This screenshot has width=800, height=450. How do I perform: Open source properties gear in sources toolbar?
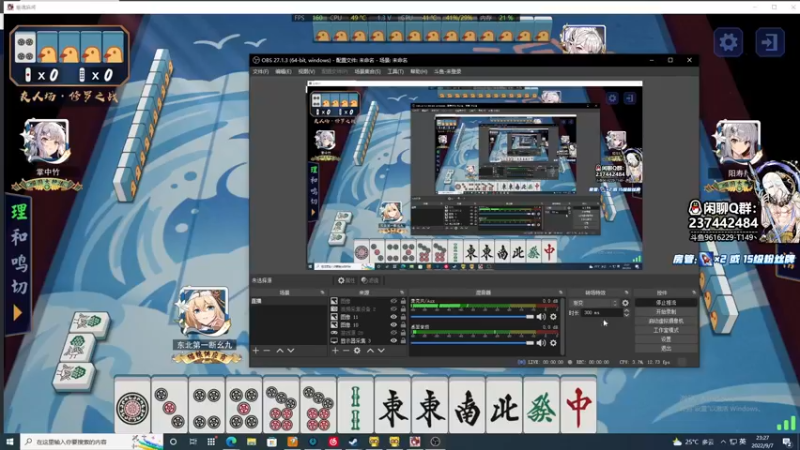(x=357, y=351)
